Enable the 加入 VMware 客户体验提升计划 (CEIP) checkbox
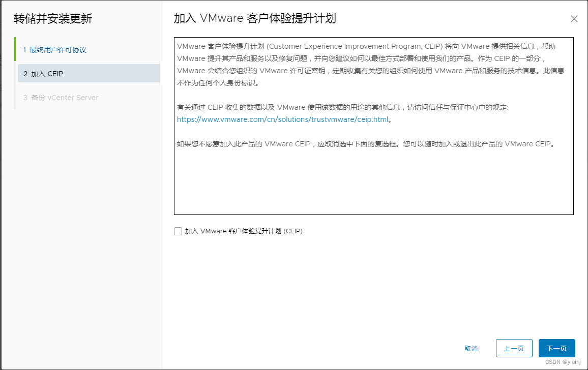 [x=178, y=231]
